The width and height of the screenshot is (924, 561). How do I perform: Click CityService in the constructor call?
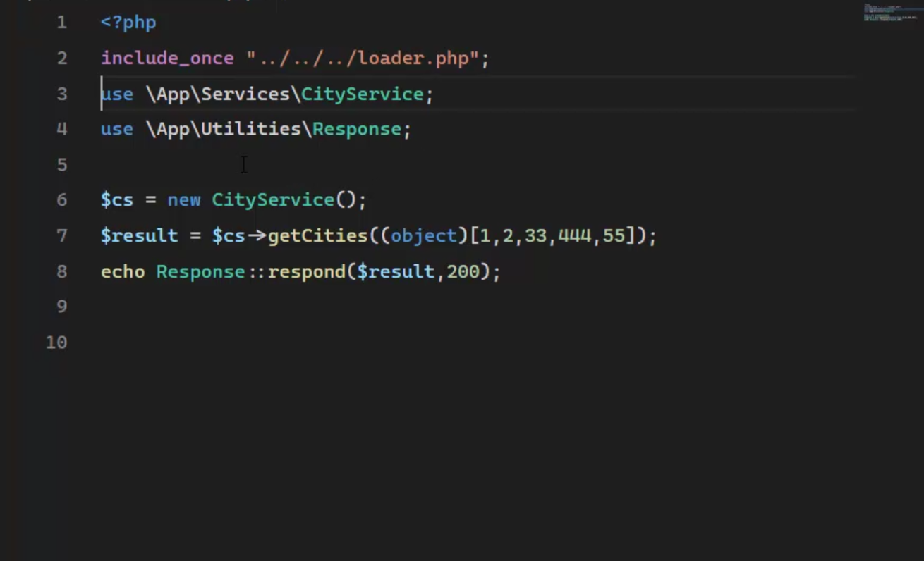(274, 200)
